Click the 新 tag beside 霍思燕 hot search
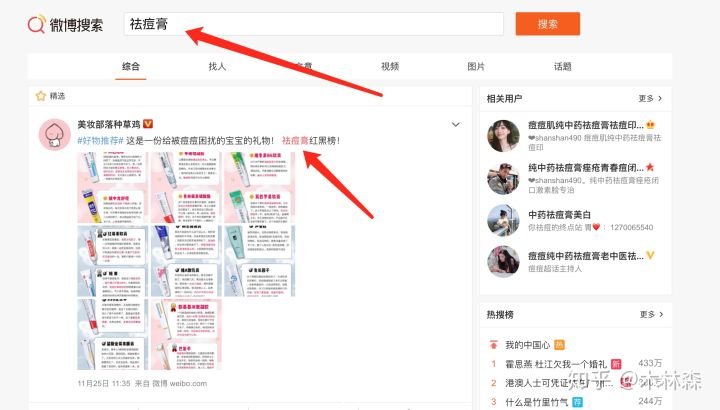The image size is (720, 410). 616,364
